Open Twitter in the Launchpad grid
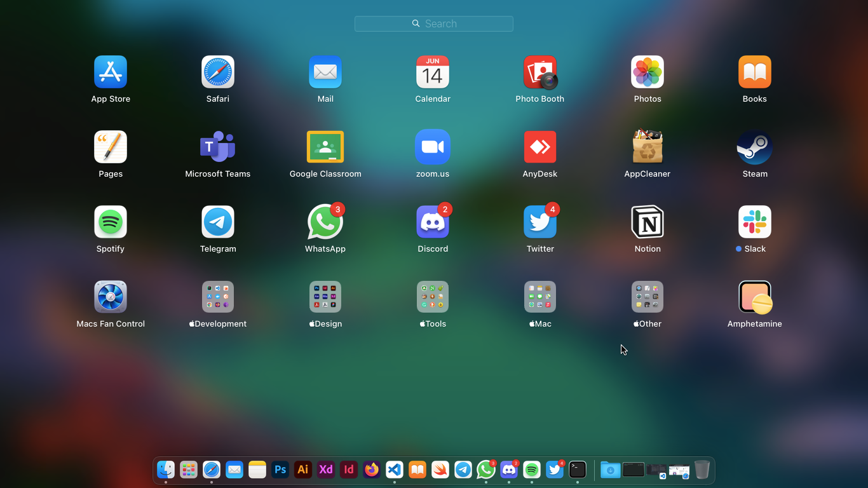The image size is (868, 488). pos(540,222)
